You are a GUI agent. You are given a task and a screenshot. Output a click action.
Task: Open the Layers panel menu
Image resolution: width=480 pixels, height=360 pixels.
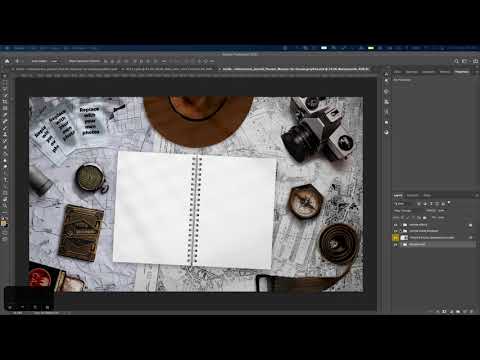coord(476,195)
